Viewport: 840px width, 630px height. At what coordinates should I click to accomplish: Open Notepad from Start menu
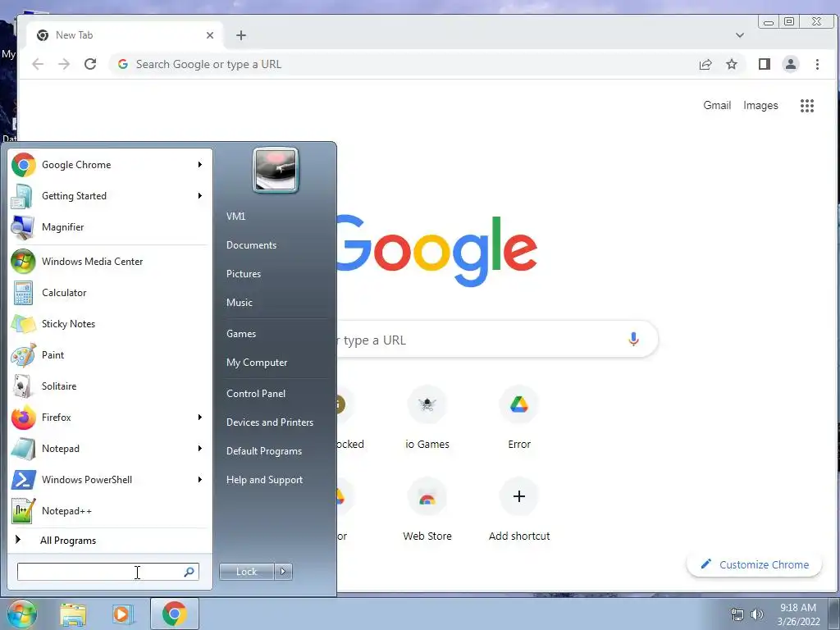click(107, 449)
